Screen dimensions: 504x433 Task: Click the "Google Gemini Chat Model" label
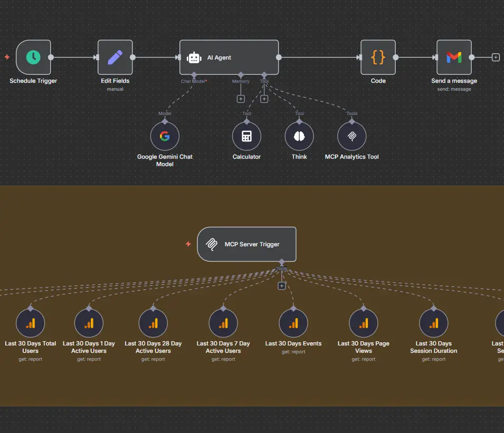(x=165, y=160)
